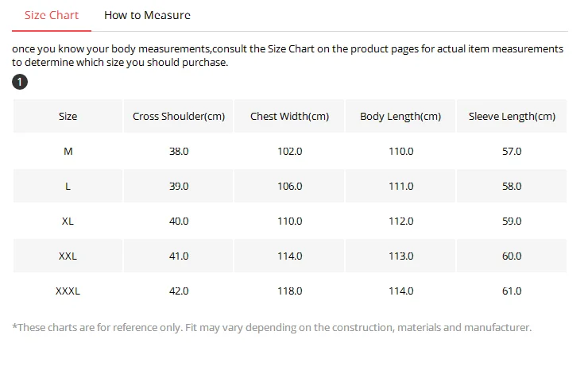Select the M size row label
The width and height of the screenshot is (588, 366).
tap(68, 152)
